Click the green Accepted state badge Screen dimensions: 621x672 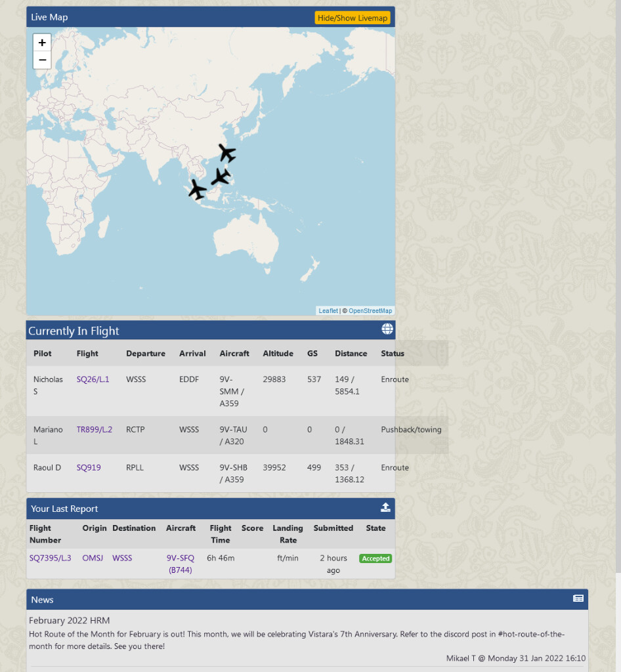(375, 558)
